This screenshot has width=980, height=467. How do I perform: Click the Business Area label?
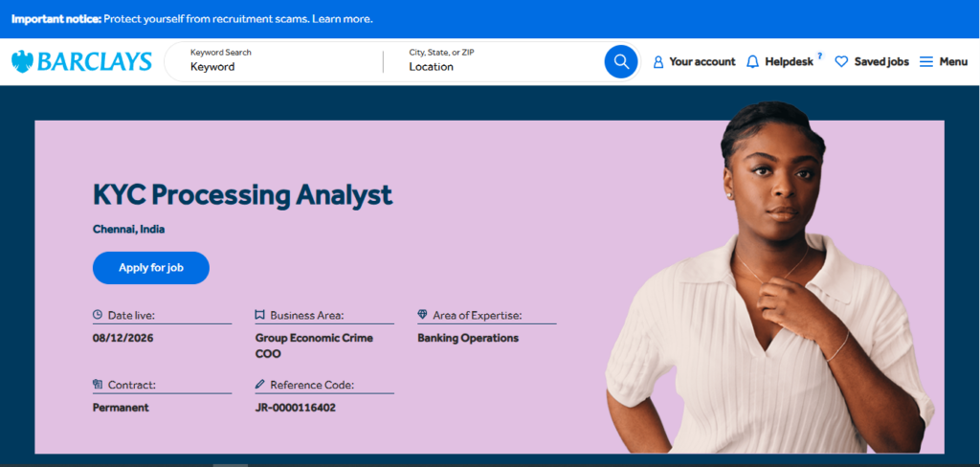point(307,315)
